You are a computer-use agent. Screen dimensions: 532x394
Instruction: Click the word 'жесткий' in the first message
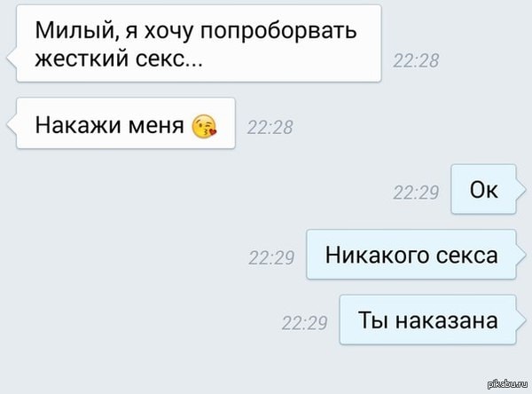click(82, 59)
